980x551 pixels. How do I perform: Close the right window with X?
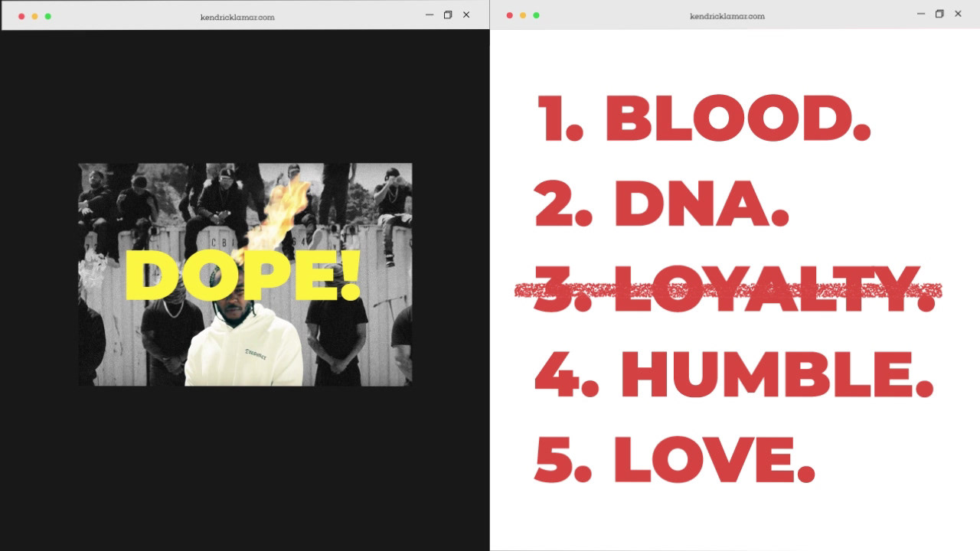tap(958, 14)
